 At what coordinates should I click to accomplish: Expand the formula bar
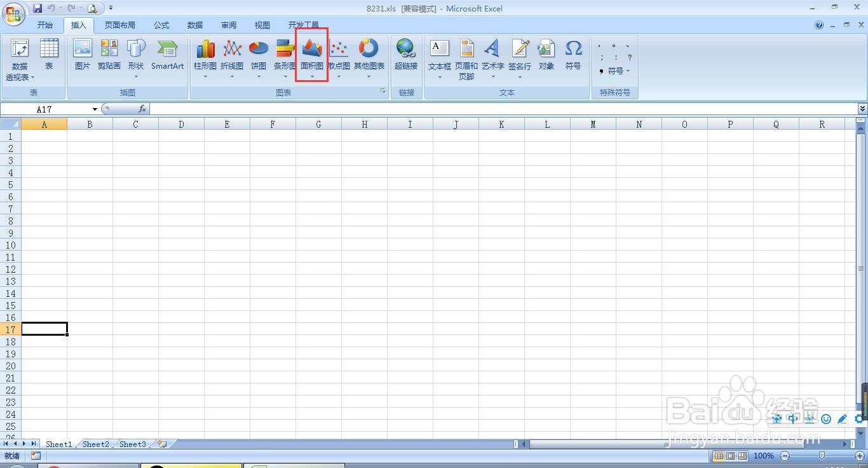click(x=862, y=109)
